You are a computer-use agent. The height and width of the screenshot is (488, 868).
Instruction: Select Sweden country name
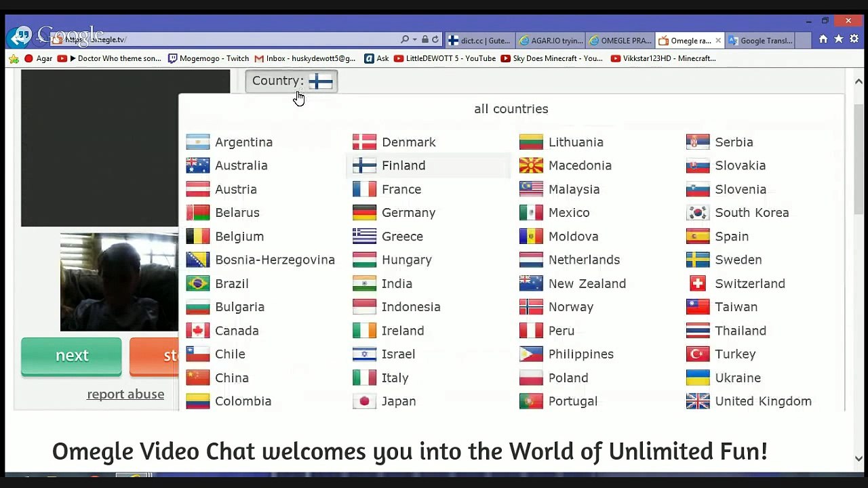click(x=738, y=260)
